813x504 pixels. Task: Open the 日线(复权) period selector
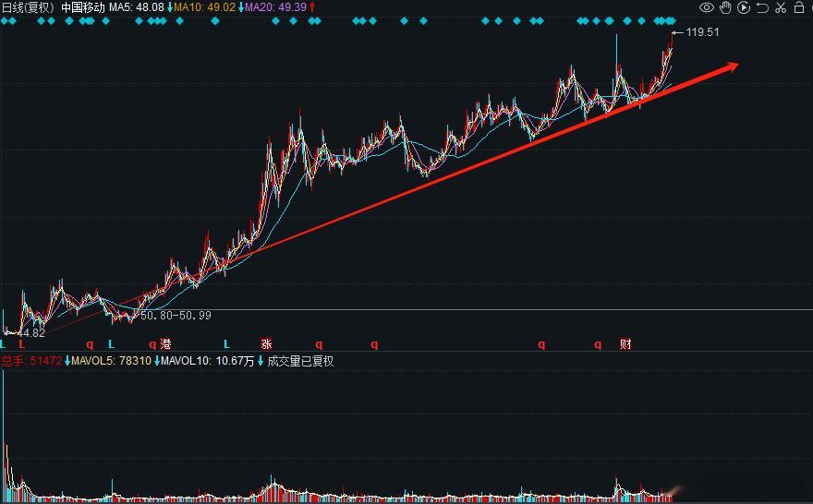[x=29, y=7]
